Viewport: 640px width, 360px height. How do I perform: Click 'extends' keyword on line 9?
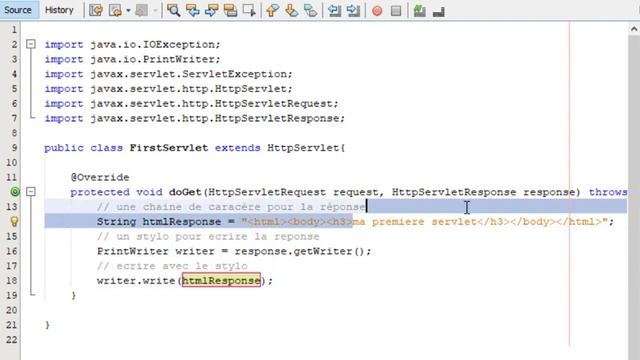tap(238, 148)
